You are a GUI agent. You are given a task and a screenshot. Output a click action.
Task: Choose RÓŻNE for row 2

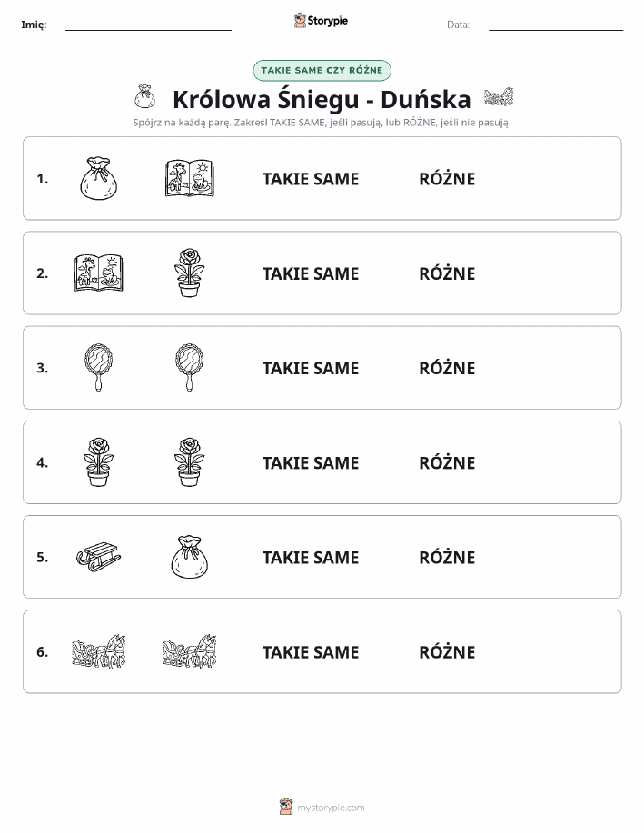pos(448,273)
